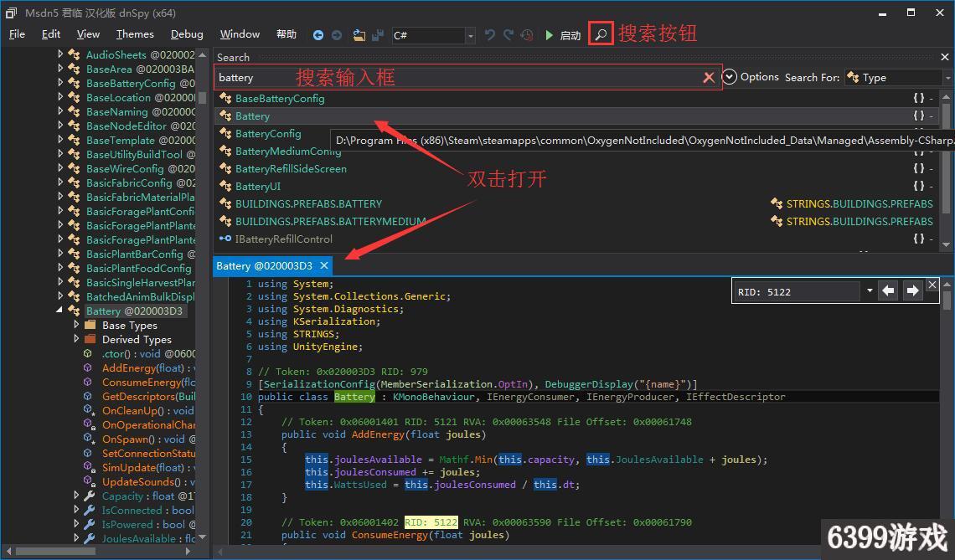
Task: Click the Redo toolbar icon
Action: [x=508, y=35]
